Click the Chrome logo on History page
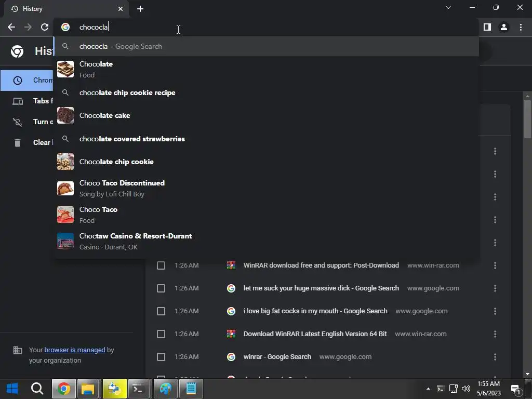This screenshot has width=532, height=399. tap(17, 51)
